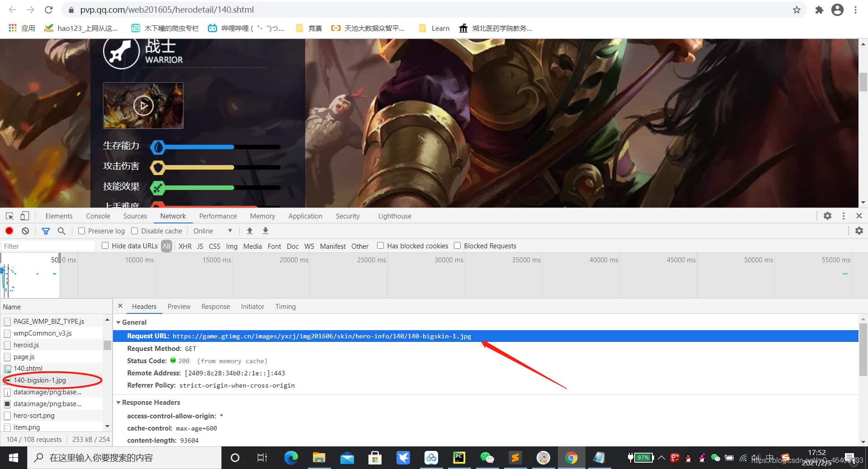Filter requests by XHR type
This screenshot has width=868, height=469.
pos(185,246)
